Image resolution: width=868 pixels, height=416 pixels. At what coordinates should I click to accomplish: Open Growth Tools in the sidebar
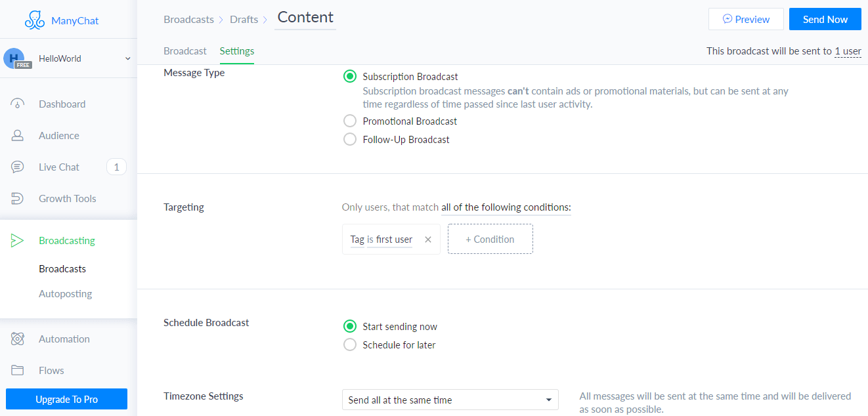pyautogui.click(x=68, y=198)
